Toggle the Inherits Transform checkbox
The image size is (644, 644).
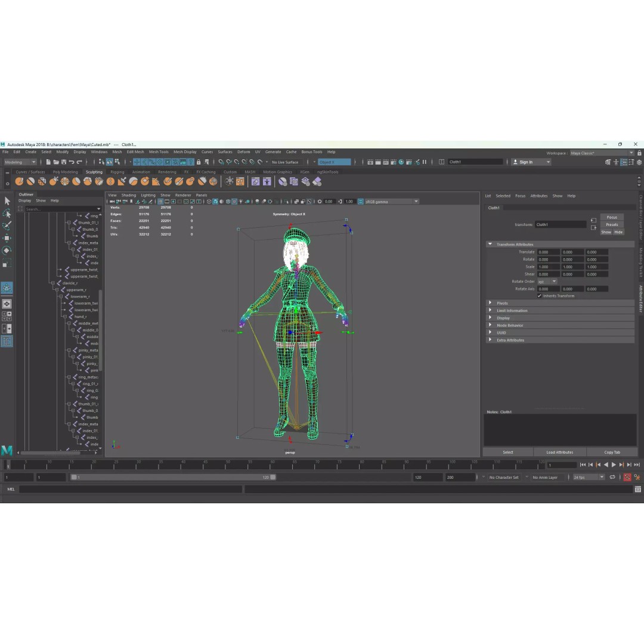click(539, 296)
